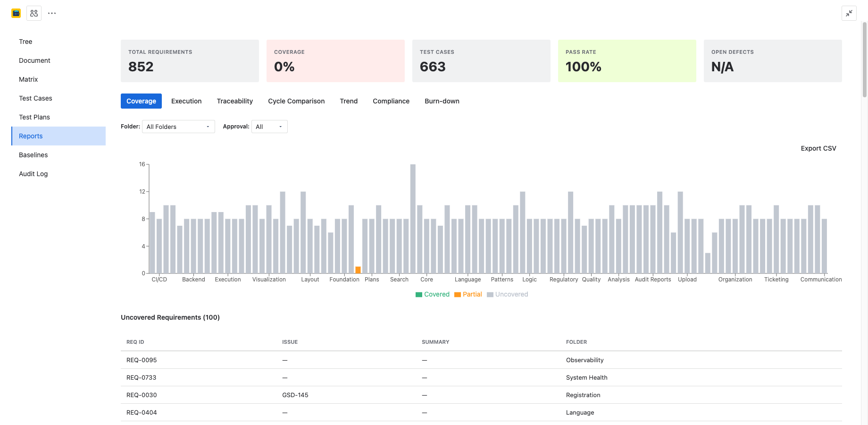Toggle the Uncovered legend entry
Image resolution: width=868 pixels, height=425 pixels.
point(508,294)
